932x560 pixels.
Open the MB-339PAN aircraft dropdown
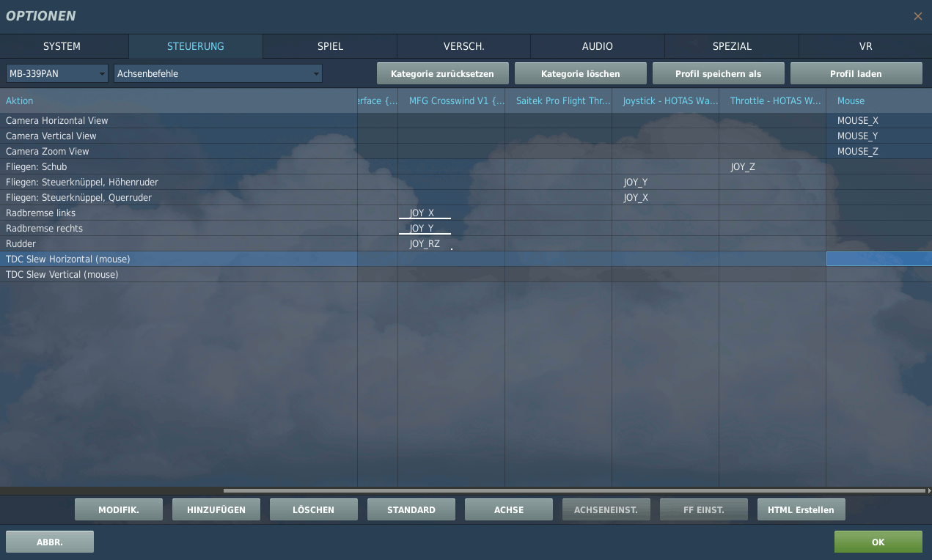(57, 73)
